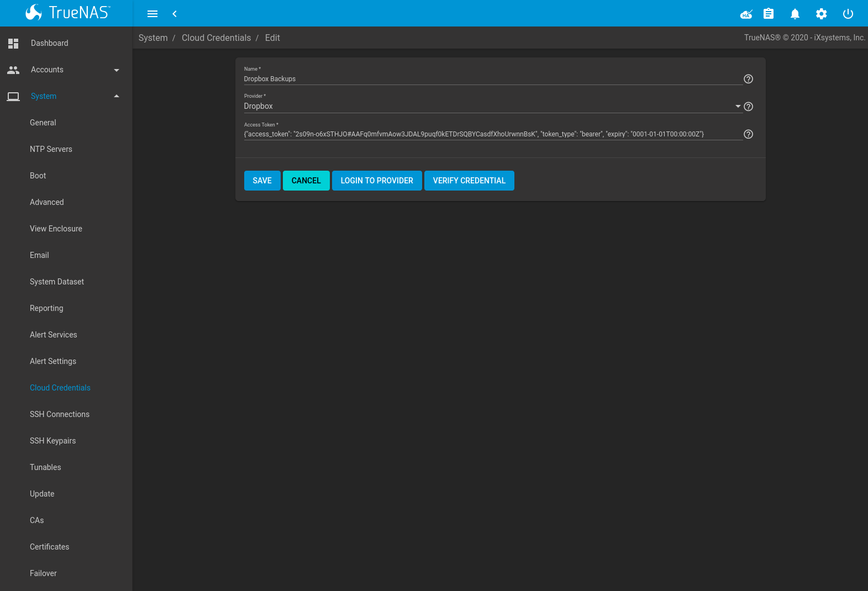
Task: Click System breadcrumb link
Action: click(153, 38)
